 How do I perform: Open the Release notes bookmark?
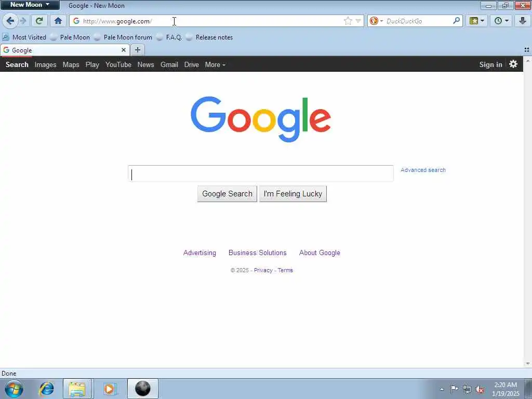pyautogui.click(x=210, y=37)
